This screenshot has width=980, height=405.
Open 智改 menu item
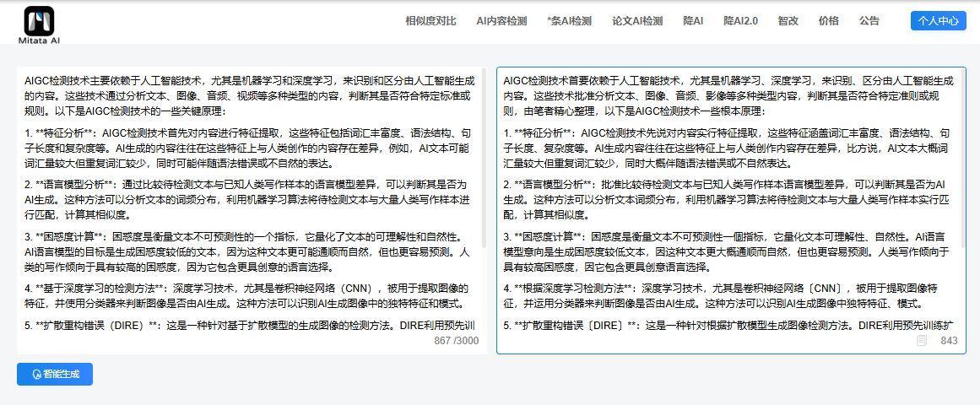[788, 20]
